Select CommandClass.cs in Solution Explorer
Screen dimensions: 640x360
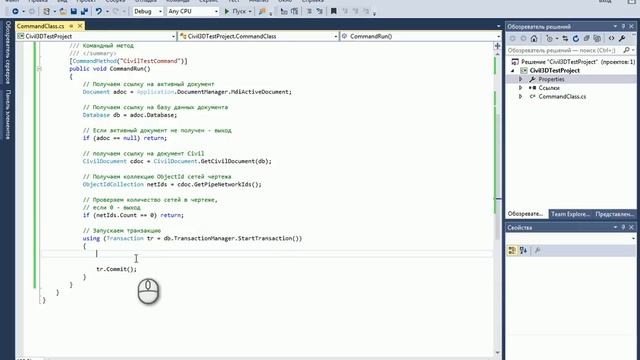coord(562,97)
